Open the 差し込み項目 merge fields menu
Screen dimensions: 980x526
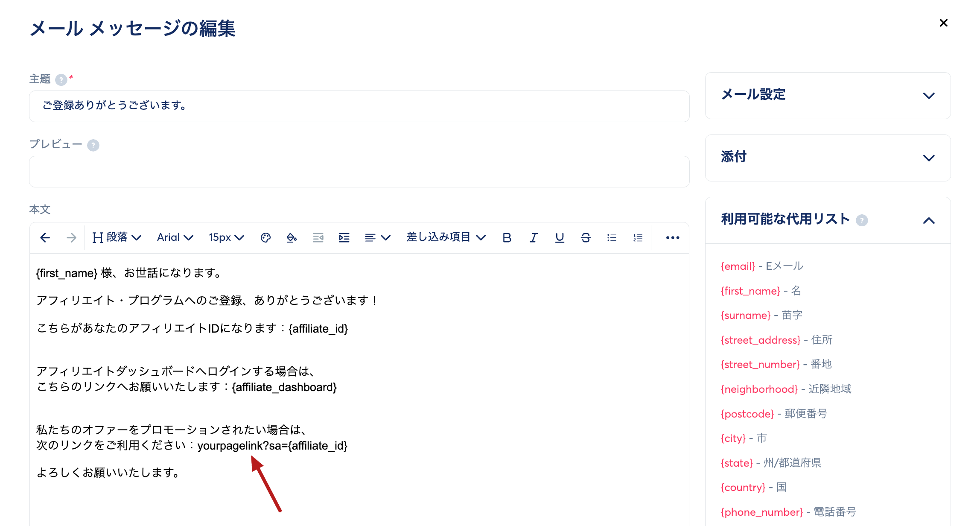[446, 238]
